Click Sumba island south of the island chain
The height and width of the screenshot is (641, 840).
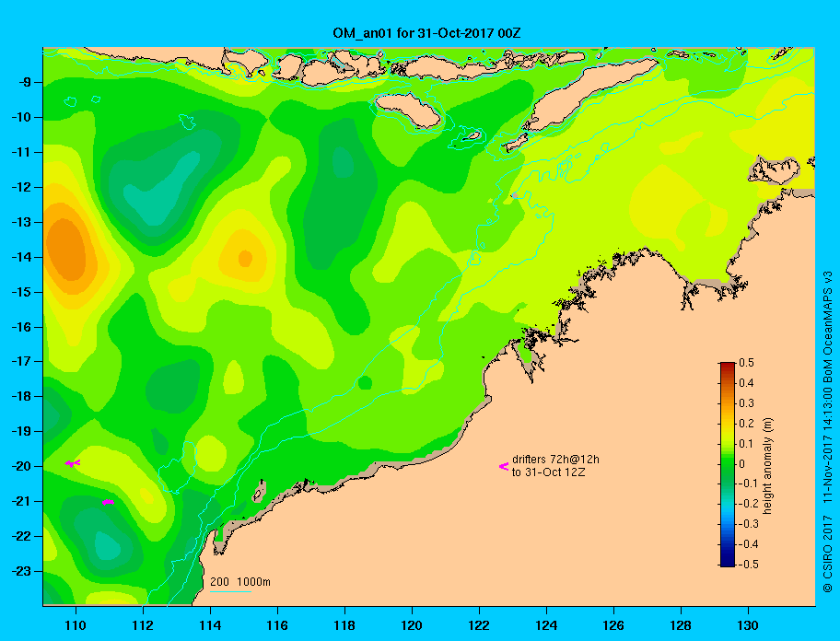coord(408,111)
